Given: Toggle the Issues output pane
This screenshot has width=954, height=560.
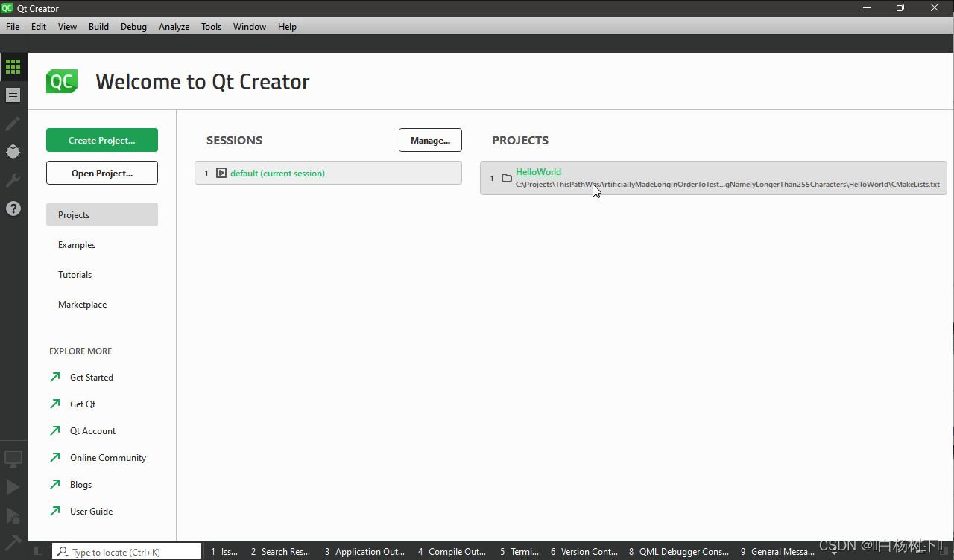Looking at the screenshot, I should [x=224, y=551].
